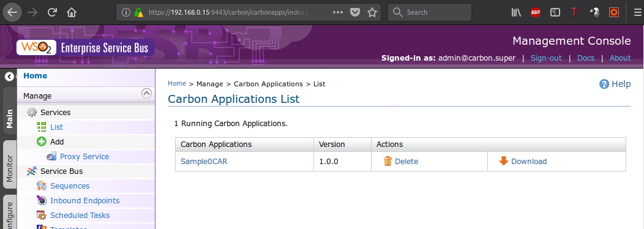Open the Proxy Service link

pos(84,157)
